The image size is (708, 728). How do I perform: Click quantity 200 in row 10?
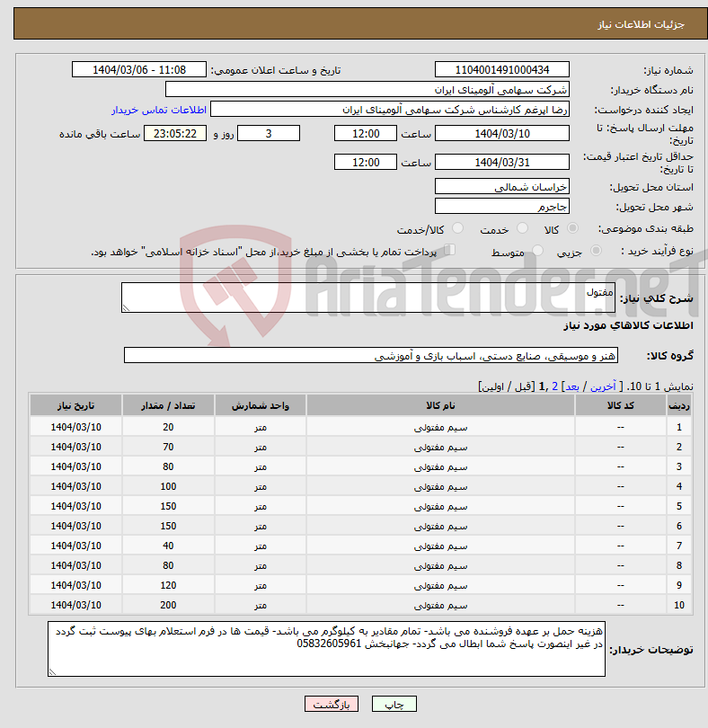click(x=168, y=605)
